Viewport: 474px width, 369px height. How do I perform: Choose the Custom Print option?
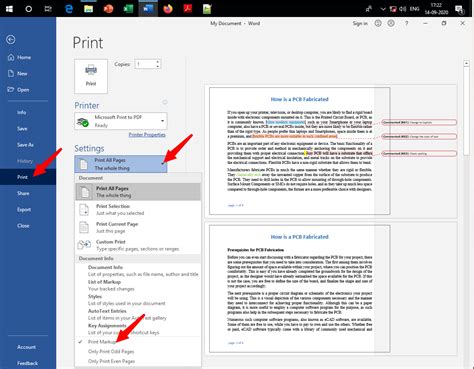click(x=138, y=245)
